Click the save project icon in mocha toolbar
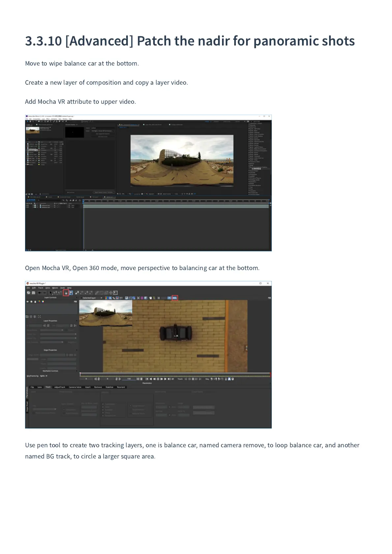The height and width of the screenshot is (554, 392). click(33, 293)
